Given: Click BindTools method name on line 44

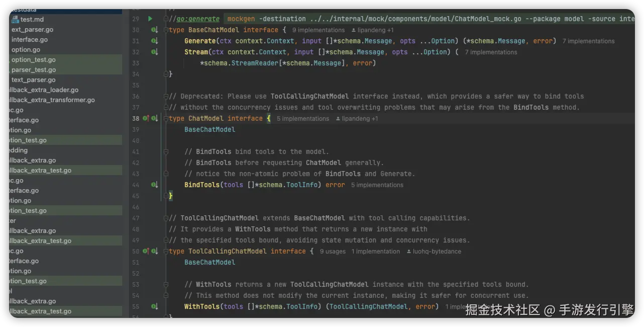Looking at the screenshot, I should pyautogui.click(x=202, y=185).
